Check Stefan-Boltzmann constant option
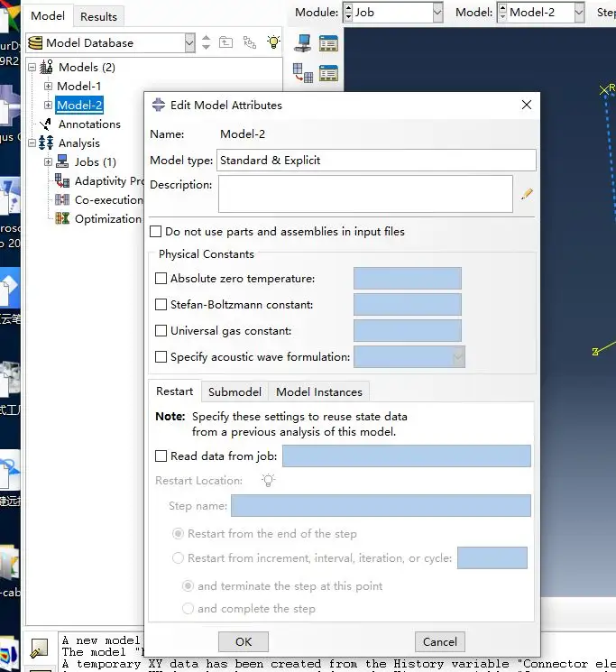Viewport: 616px width, 672px height. click(161, 304)
